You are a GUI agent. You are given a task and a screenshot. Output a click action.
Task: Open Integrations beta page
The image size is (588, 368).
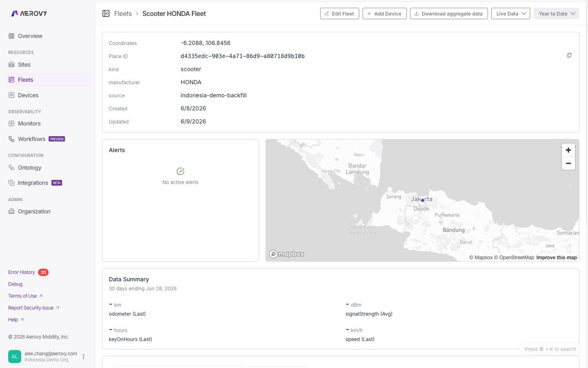click(x=47, y=183)
